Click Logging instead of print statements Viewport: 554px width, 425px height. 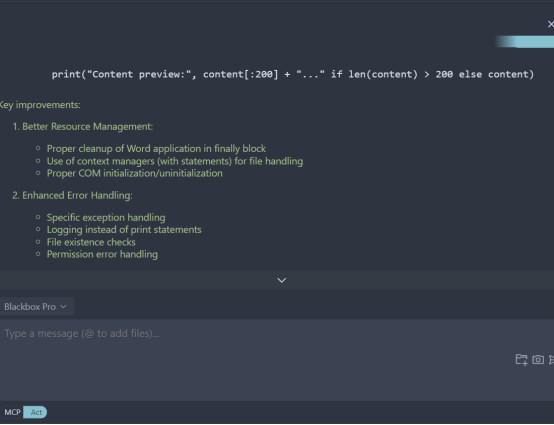[x=124, y=230]
